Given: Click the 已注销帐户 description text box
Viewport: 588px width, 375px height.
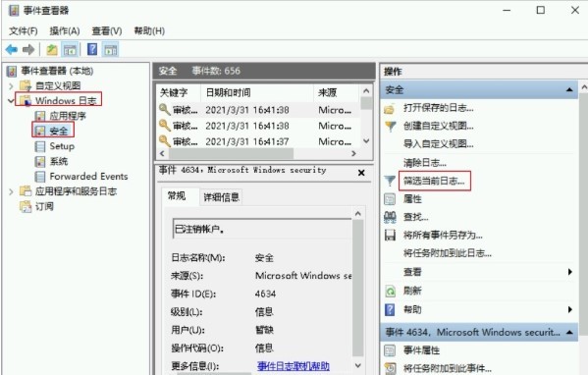Looking at the screenshot, I should [x=262, y=229].
